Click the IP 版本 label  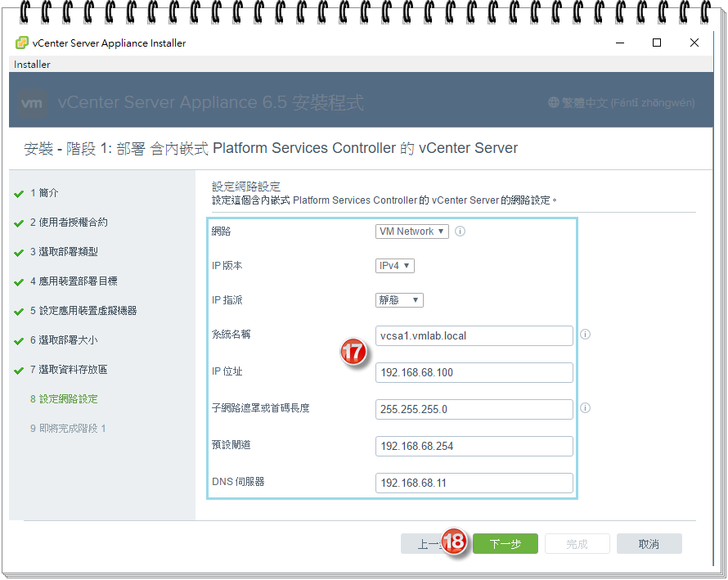pos(227,266)
